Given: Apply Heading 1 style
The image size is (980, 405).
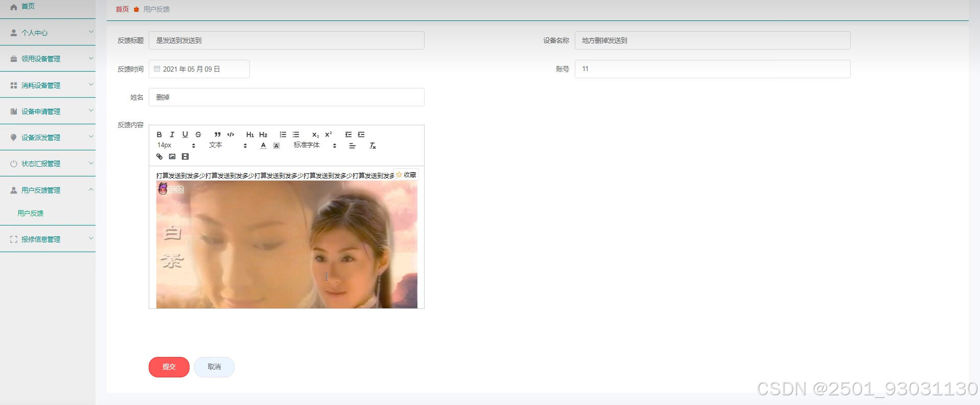Looking at the screenshot, I should [x=250, y=134].
